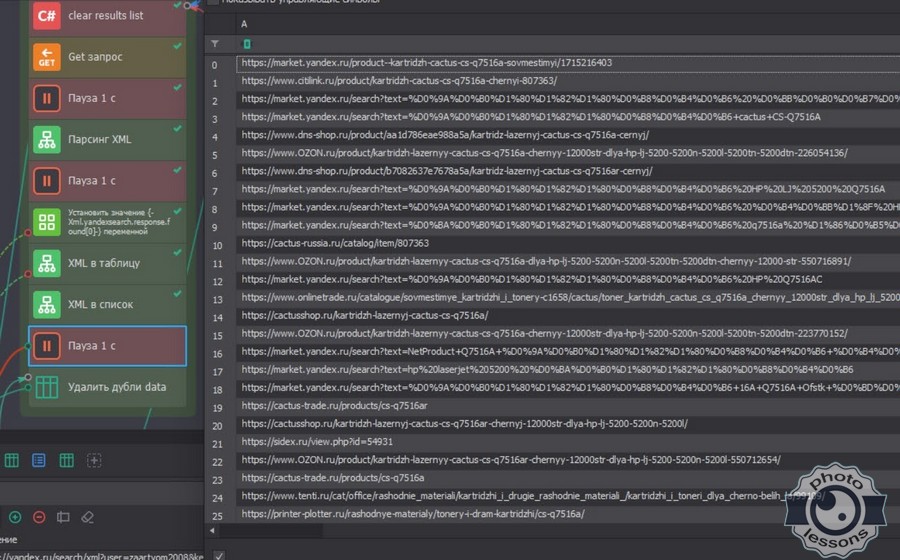Click the Установить значение переменной action
The image size is (900, 560).
tap(107, 222)
